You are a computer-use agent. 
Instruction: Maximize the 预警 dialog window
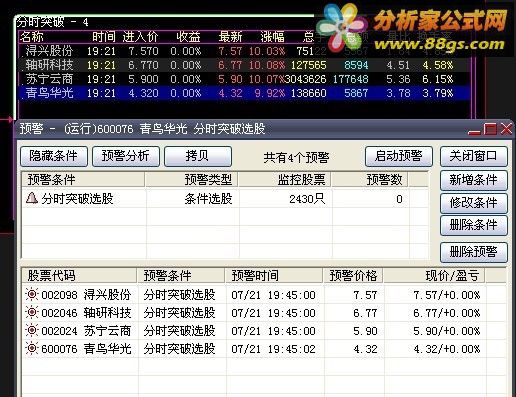coord(490,129)
